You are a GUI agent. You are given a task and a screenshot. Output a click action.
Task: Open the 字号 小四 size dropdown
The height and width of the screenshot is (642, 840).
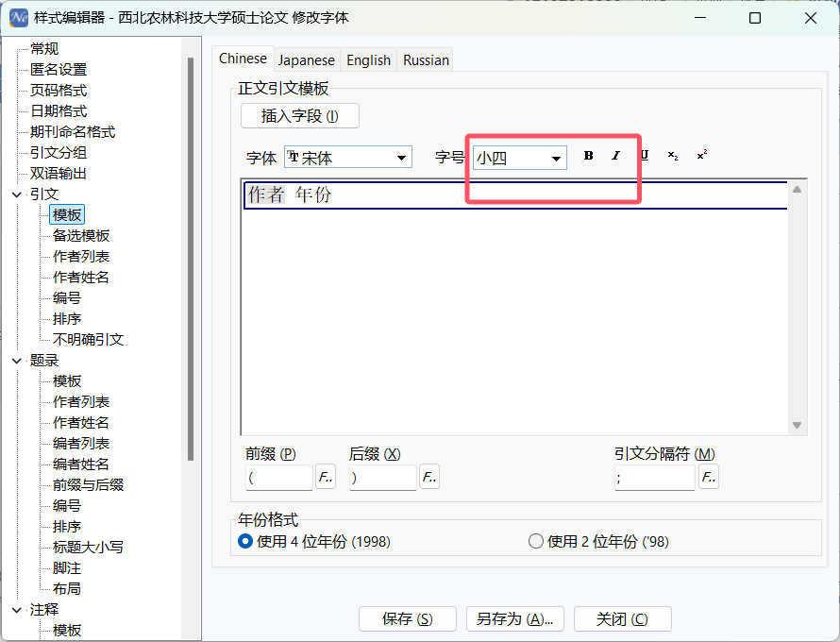tap(520, 158)
